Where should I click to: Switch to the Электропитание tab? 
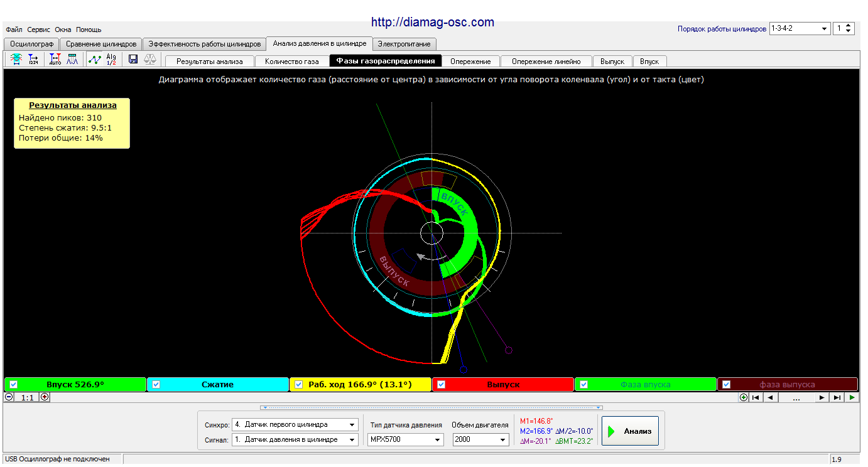(x=404, y=44)
